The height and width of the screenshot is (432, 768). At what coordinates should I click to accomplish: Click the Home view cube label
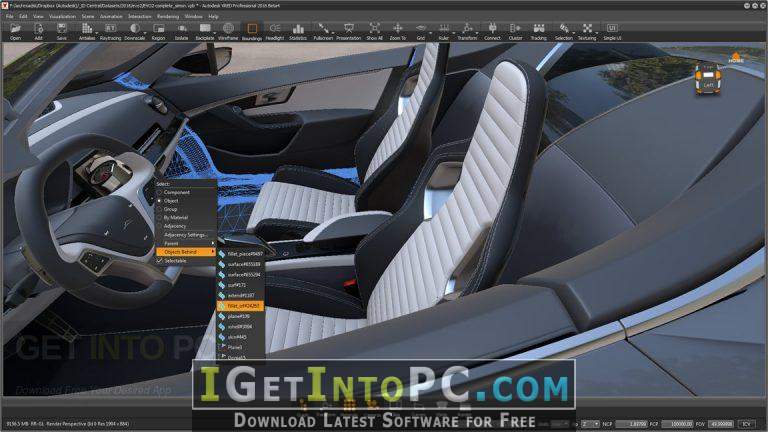point(736,59)
